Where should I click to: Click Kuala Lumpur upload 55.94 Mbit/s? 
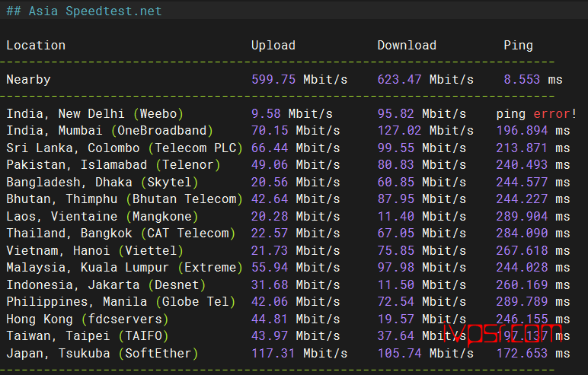point(296,267)
